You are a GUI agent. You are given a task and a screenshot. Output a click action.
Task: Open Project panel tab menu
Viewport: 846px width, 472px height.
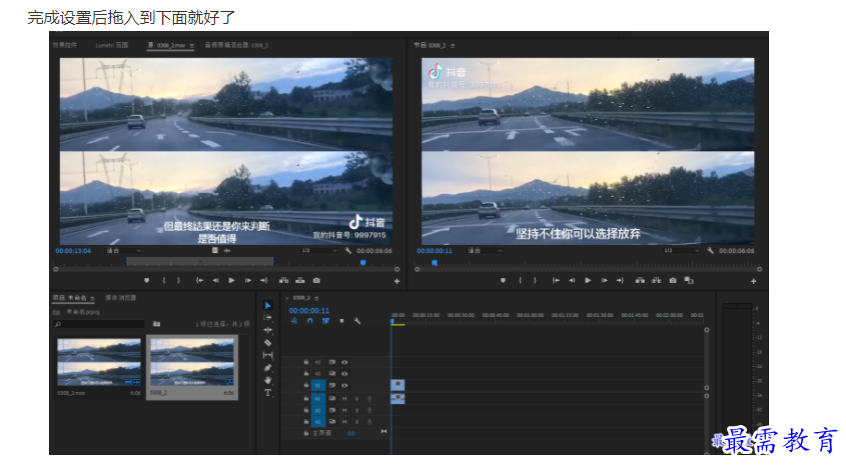pyautogui.click(x=92, y=298)
